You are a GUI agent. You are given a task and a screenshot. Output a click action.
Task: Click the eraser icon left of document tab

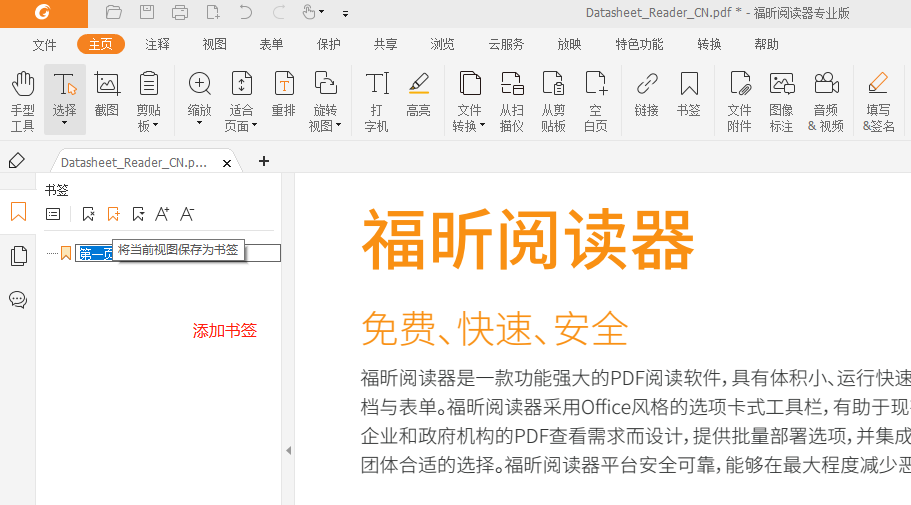(17, 160)
